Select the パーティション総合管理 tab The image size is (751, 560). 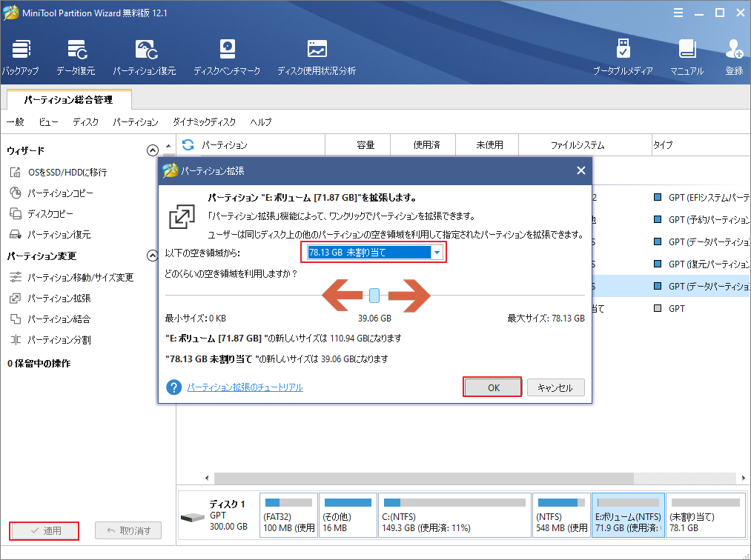69,99
